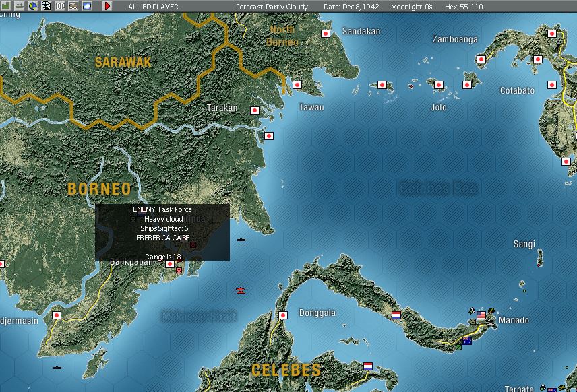Screen dimensions: 577x392
Task: Click the ENEMY Task Force info popup
Action: [x=162, y=232]
